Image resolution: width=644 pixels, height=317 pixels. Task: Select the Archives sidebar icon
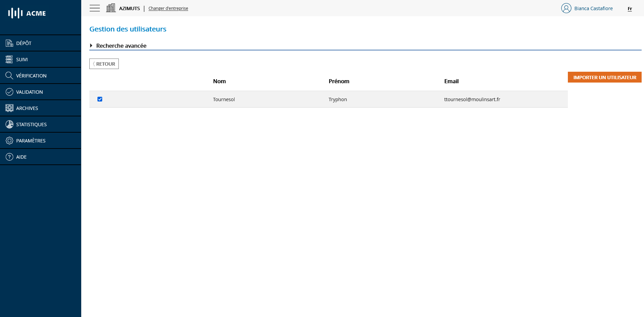coord(8,108)
